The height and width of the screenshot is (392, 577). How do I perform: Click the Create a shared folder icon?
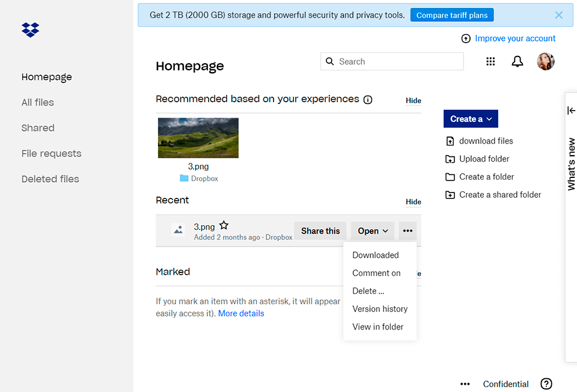[450, 195]
